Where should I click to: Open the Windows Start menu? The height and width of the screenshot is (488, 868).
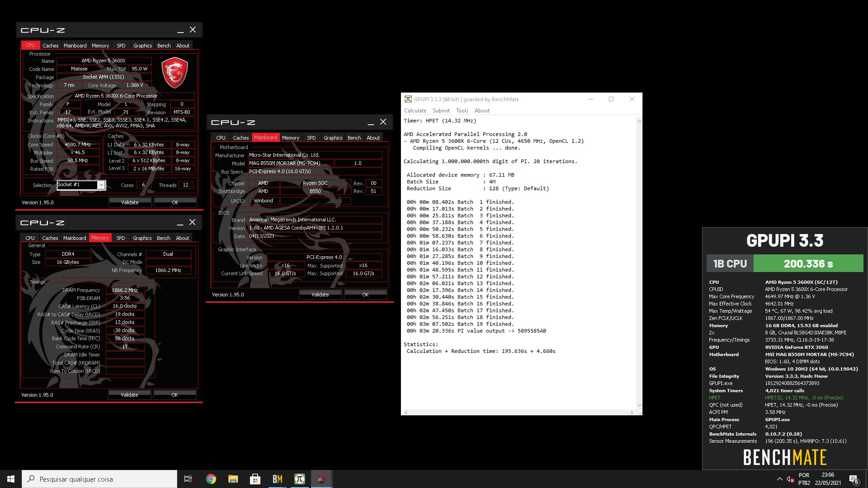tap(11, 479)
